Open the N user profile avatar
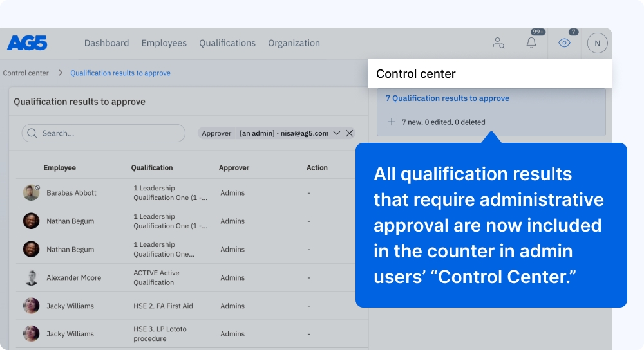Image resolution: width=644 pixels, height=350 pixels. tap(597, 43)
